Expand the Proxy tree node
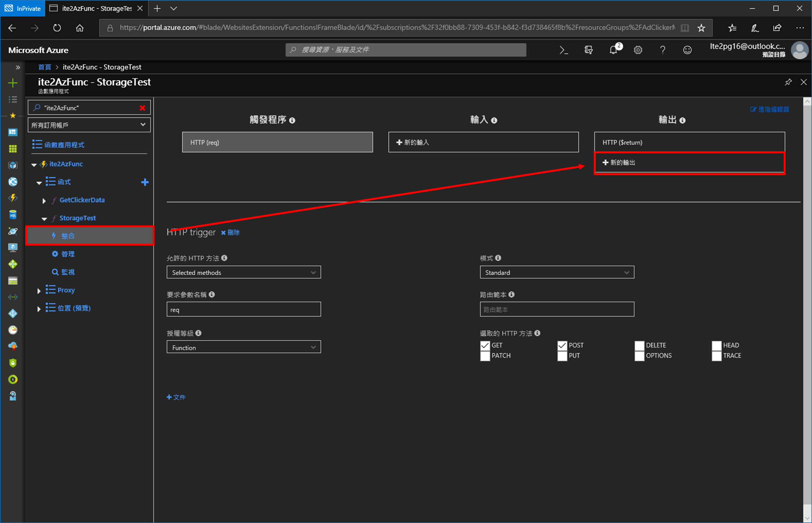 (39, 291)
